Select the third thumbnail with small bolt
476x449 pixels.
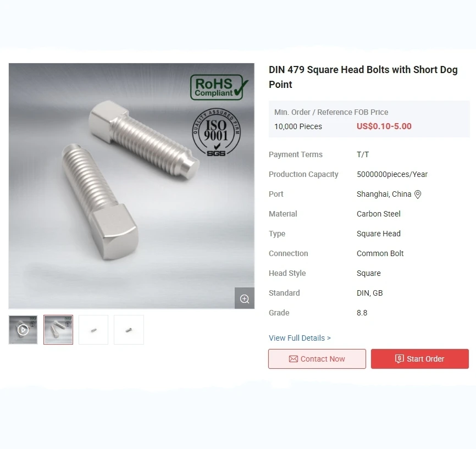coord(93,330)
